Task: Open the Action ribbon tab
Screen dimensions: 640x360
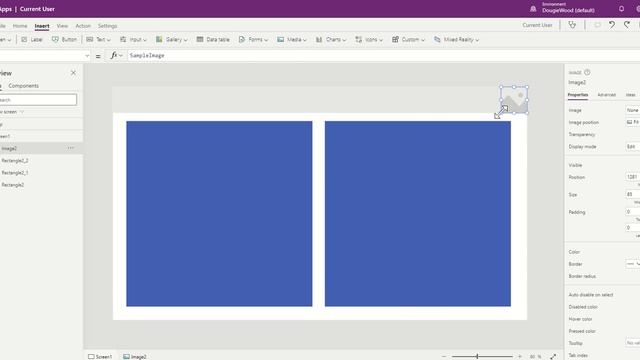Action: (x=83, y=26)
